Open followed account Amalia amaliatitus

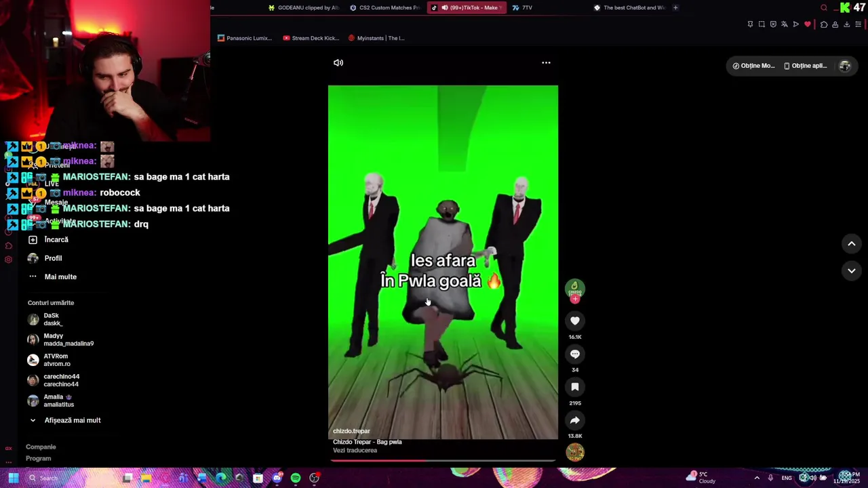pos(51,401)
